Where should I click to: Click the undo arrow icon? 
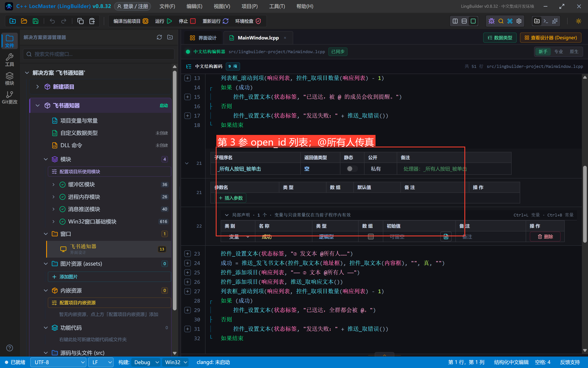click(52, 21)
